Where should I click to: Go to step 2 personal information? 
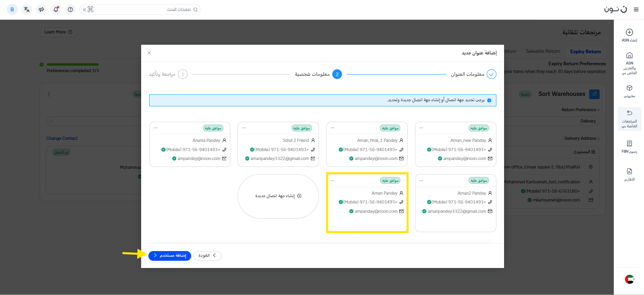click(x=337, y=74)
